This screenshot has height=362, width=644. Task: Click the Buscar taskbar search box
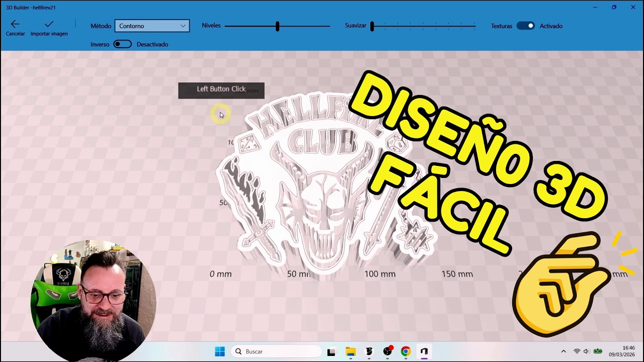[x=276, y=351]
